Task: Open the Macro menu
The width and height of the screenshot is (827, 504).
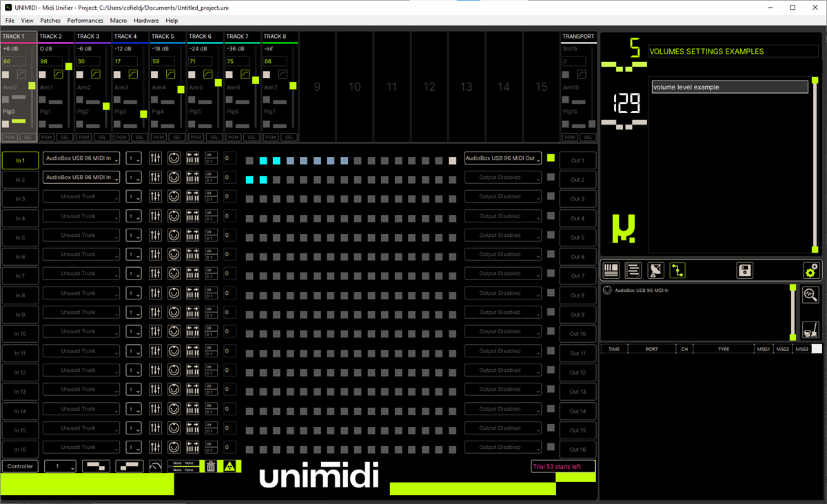Action: pos(119,21)
